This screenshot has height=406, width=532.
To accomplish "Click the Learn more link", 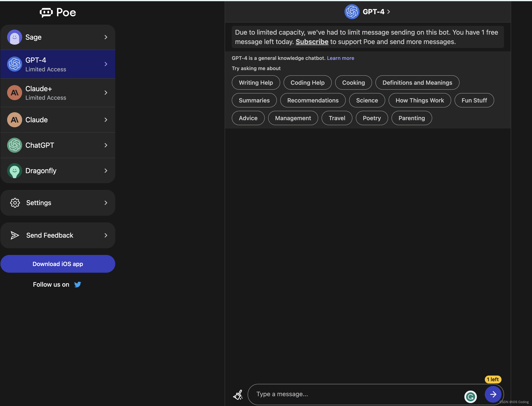I will [340, 58].
